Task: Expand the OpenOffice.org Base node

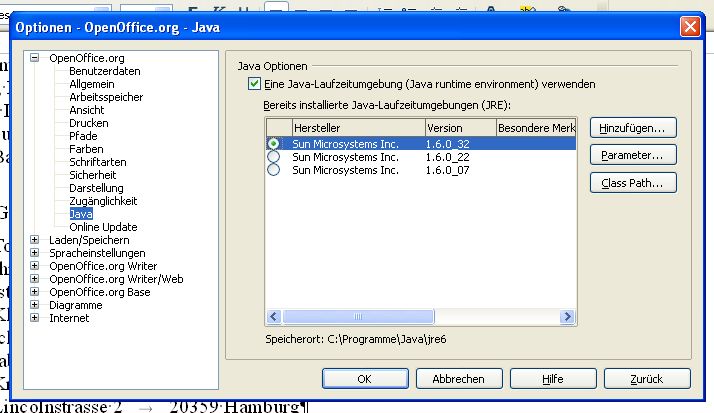Action: (x=35, y=291)
